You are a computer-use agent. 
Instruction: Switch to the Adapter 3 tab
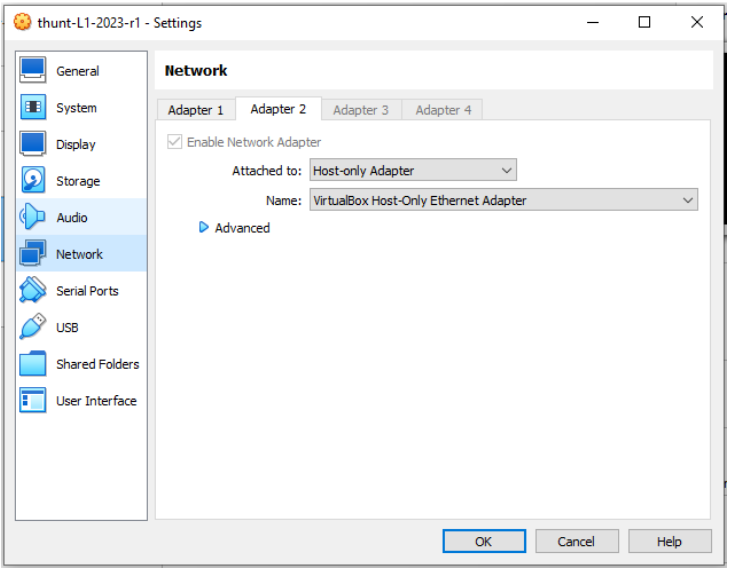(361, 110)
